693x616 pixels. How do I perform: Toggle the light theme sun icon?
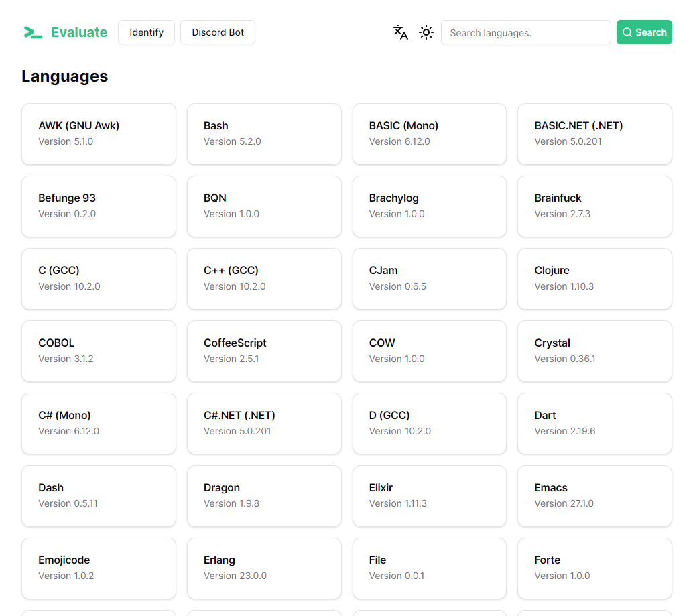(x=426, y=32)
